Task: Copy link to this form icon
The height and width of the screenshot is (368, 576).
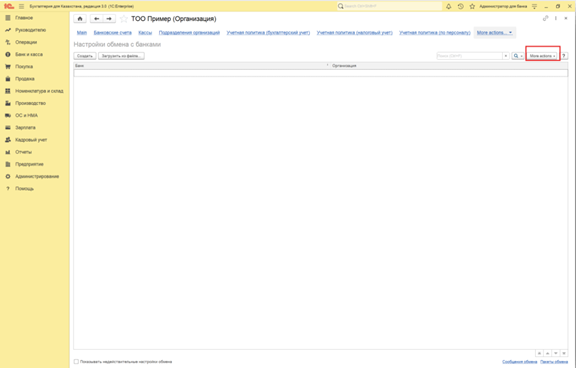Action: (x=546, y=18)
